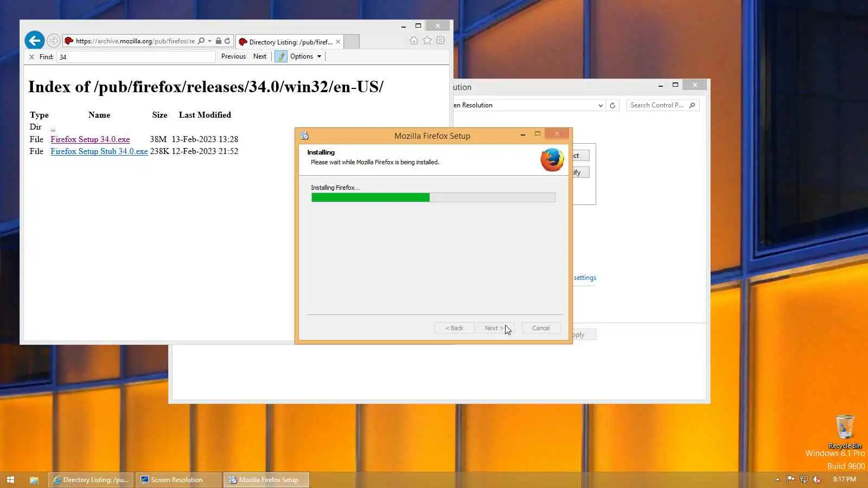The height and width of the screenshot is (488, 868).
Task: Click the settings link in Screen Resolution window
Action: pos(585,278)
